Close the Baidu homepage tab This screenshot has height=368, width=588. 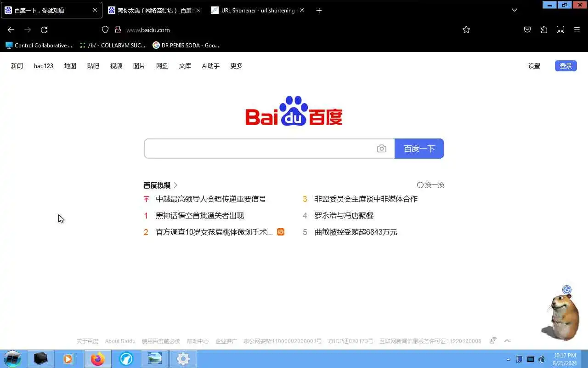[95, 10]
